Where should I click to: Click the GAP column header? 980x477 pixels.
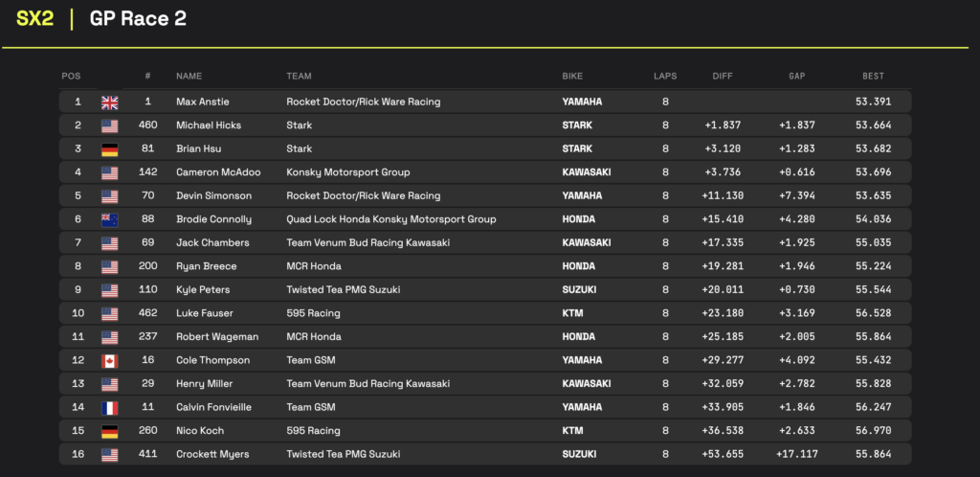(x=797, y=77)
